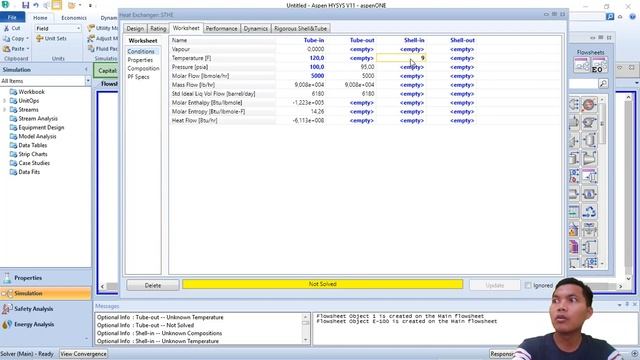Switch to the Performance tab
This screenshot has width=640, height=360.
221,29
